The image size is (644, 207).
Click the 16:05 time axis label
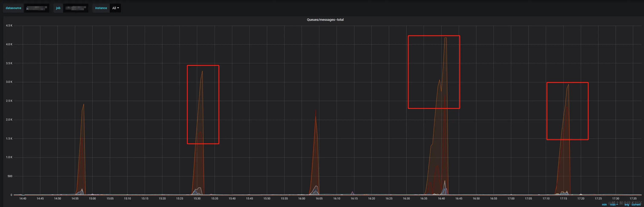319,198
